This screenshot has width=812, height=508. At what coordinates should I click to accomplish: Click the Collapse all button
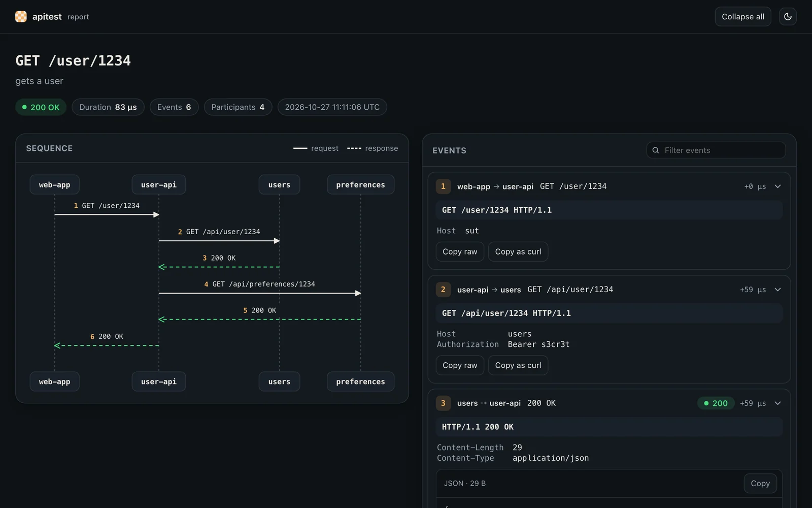(x=743, y=17)
